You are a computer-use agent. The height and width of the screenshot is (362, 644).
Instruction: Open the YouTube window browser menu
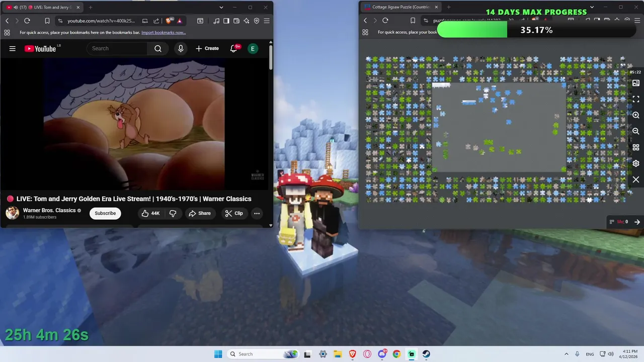pos(267,21)
